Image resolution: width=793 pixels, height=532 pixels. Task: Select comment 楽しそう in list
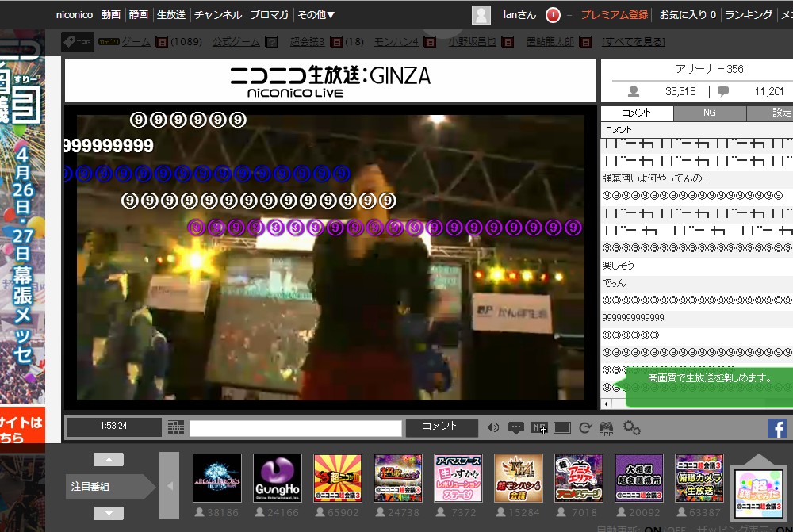pyautogui.click(x=697, y=265)
